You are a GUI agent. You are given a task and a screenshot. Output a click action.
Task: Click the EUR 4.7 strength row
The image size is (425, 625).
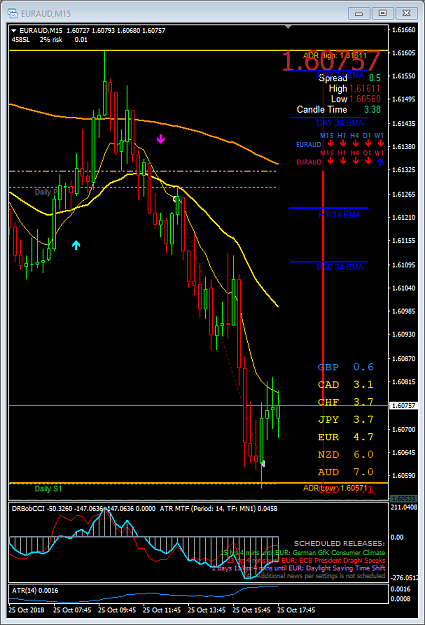(x=346, y=437)
